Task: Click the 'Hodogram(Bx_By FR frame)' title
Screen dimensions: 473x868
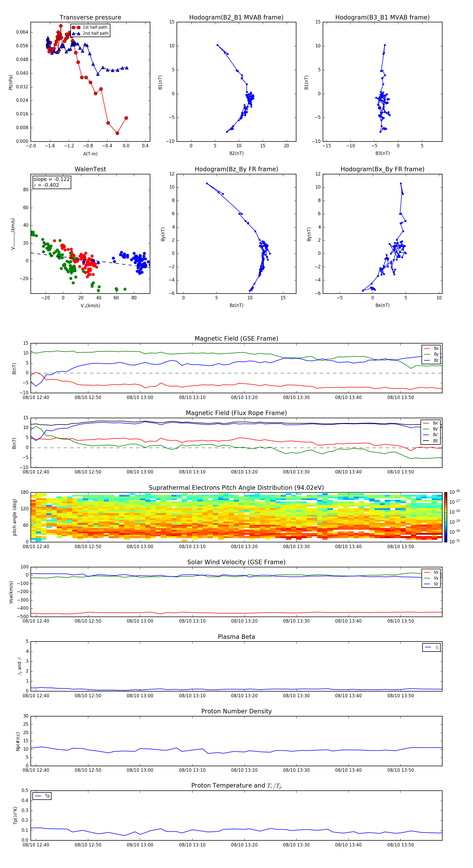Action: (382, 169)
